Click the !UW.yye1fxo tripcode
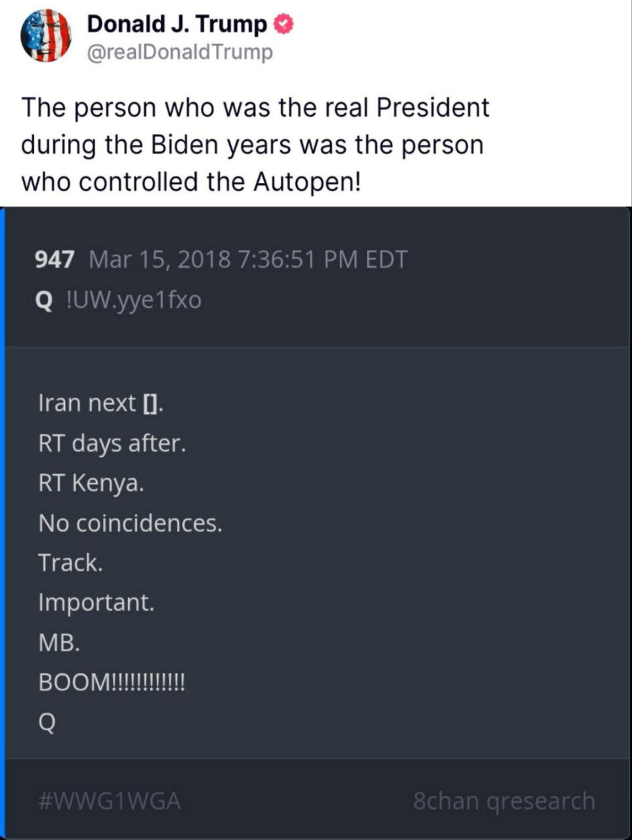The height and width of the screenshot is (840, 632). tap(134, 301)
